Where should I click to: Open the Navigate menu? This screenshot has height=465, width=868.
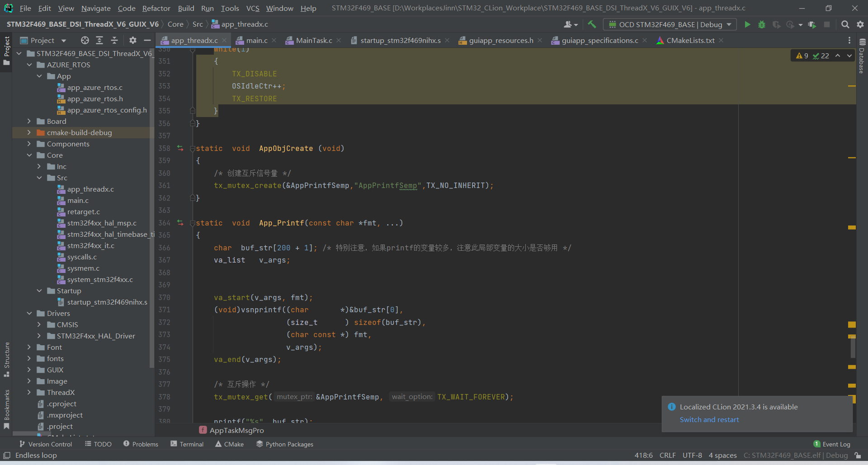point(96,8)
